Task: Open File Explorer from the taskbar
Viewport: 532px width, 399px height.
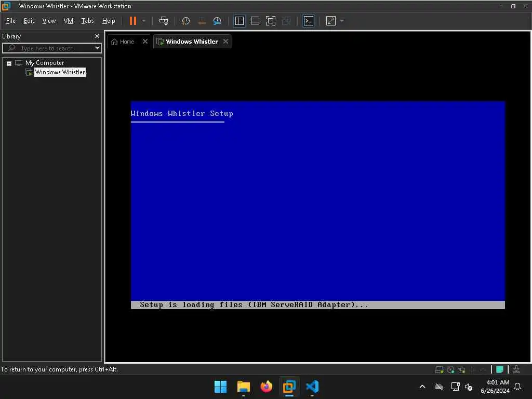Action: [244, 387]
